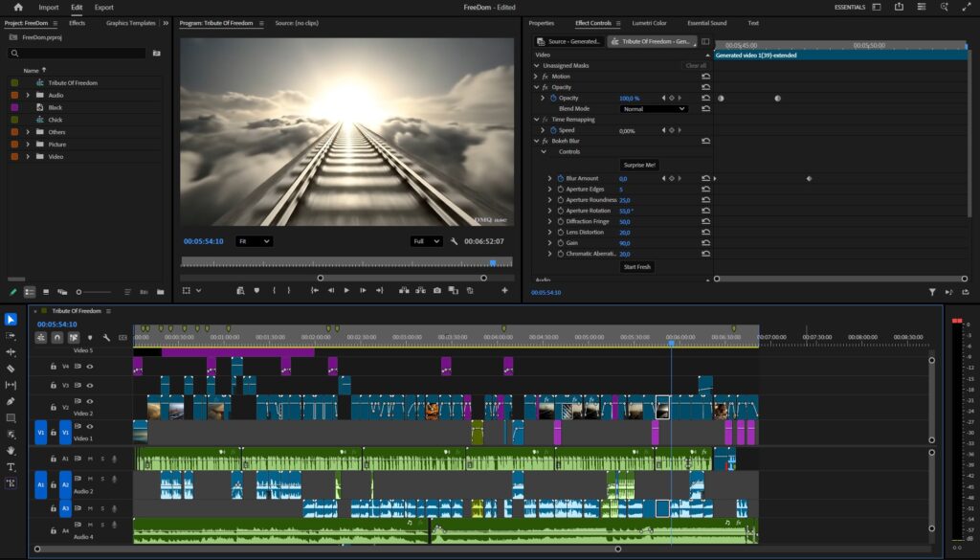Expand the Motion property in Effect Controls
The image size is (980, 560).
click(535, 77)
